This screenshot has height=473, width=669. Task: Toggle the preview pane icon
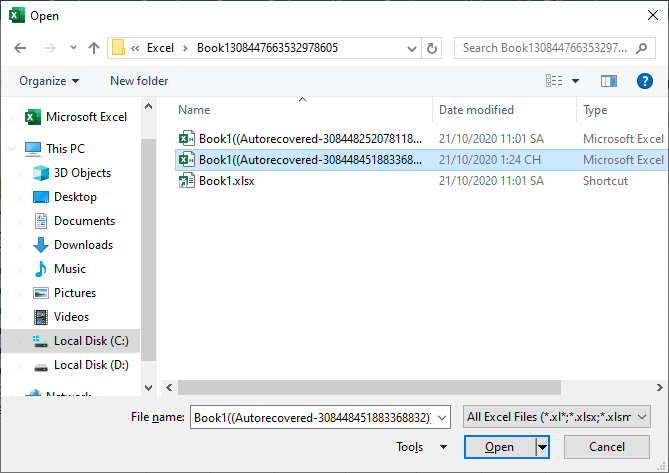coord(608,81)
